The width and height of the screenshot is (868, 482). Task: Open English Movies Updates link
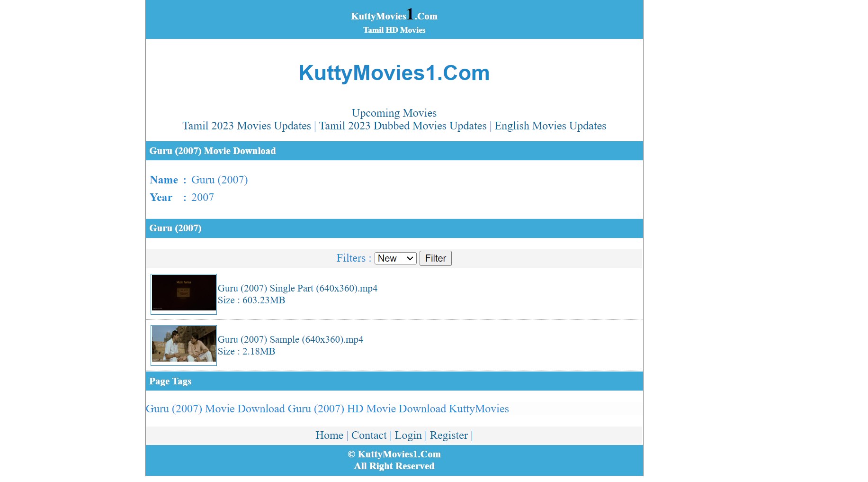550,126
